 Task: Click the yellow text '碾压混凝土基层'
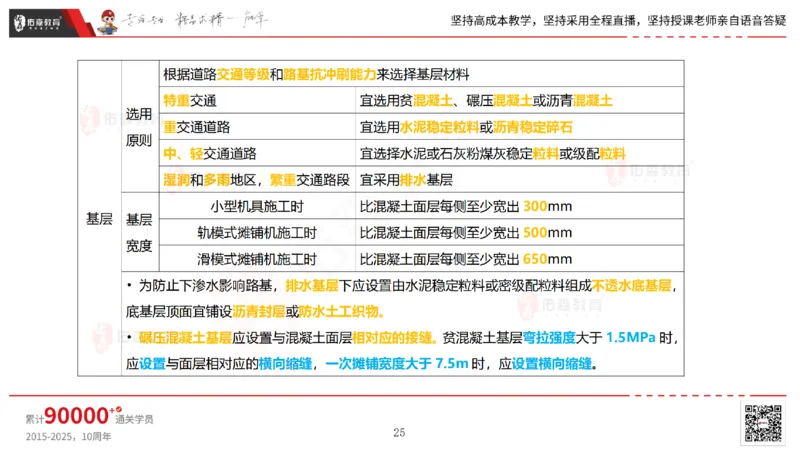(185, 338)
